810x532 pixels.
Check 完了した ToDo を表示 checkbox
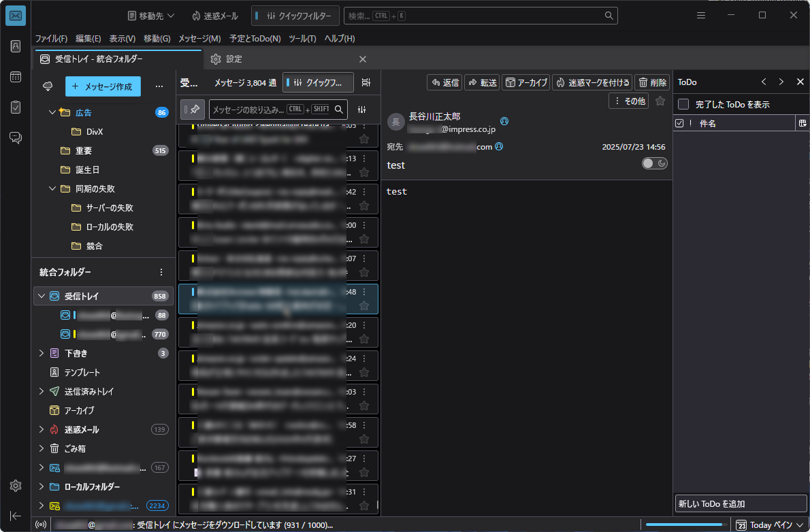683,104
